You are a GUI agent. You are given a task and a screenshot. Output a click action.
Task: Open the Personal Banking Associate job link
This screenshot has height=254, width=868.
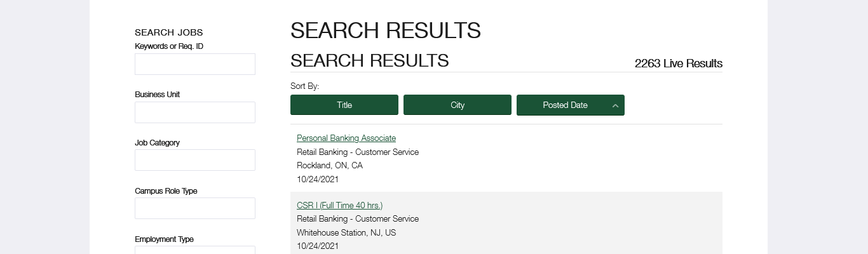click(x=346, y=138)
